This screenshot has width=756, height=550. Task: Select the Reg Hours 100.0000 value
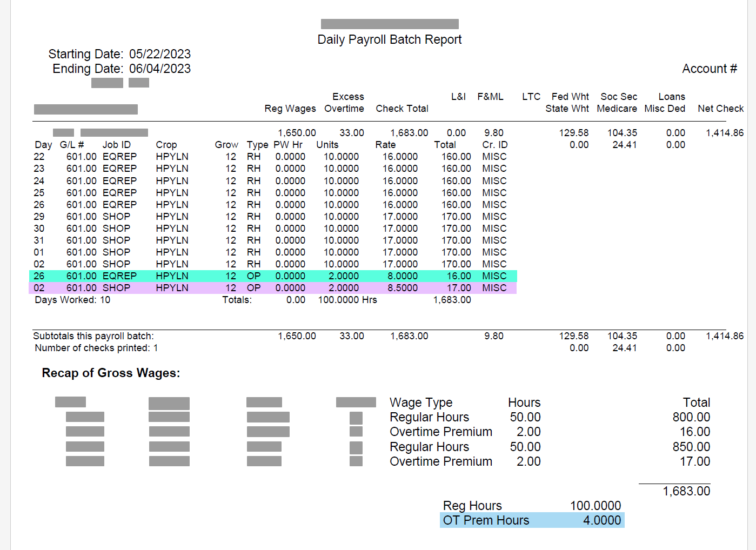click(x=595, y=506)
